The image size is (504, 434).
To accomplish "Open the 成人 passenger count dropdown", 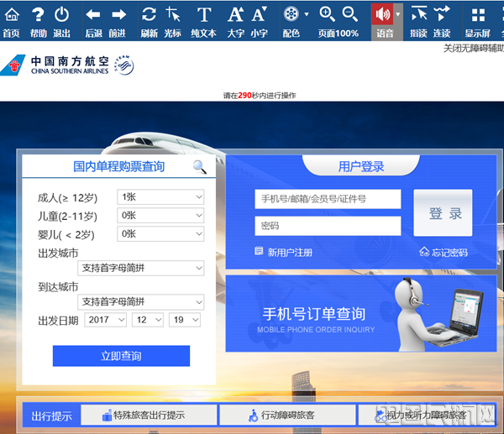I will coord(160,197).
